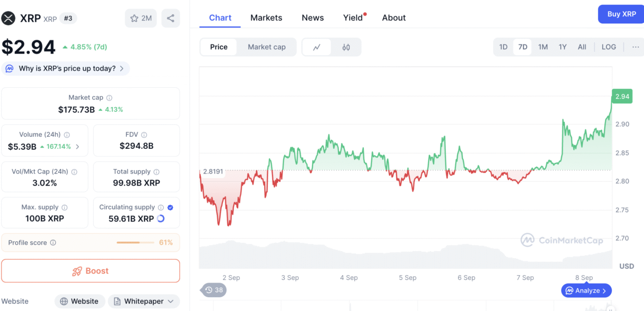Open the News tab
Image resolution: width=644 pixels, height=311 pixels.
click(313, 18)
